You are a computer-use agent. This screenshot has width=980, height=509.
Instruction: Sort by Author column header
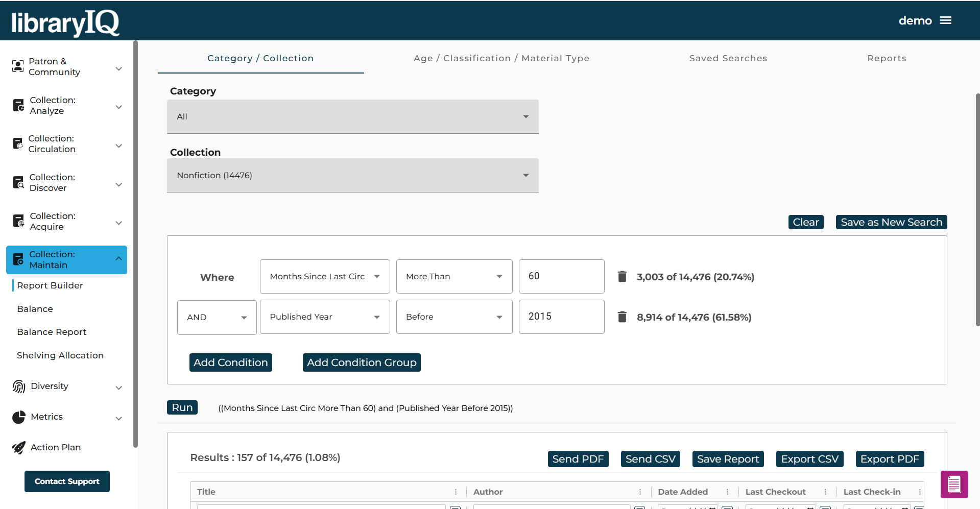488,492
